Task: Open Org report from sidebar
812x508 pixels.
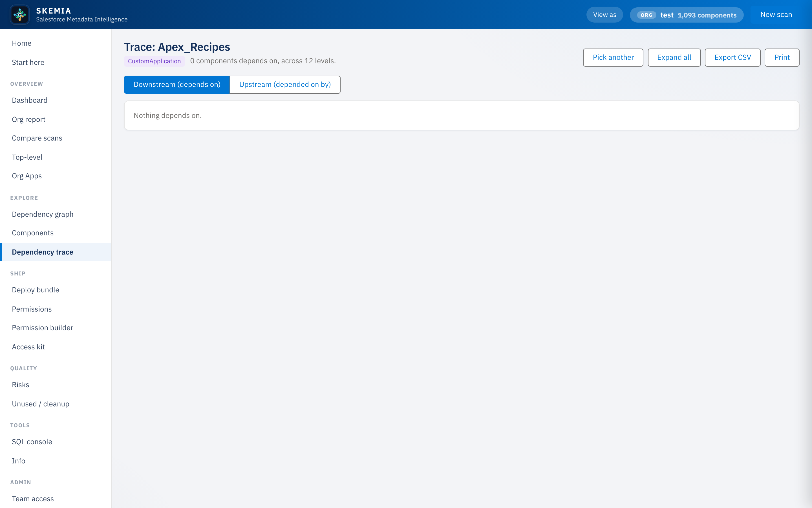Action: coord(56,119)
